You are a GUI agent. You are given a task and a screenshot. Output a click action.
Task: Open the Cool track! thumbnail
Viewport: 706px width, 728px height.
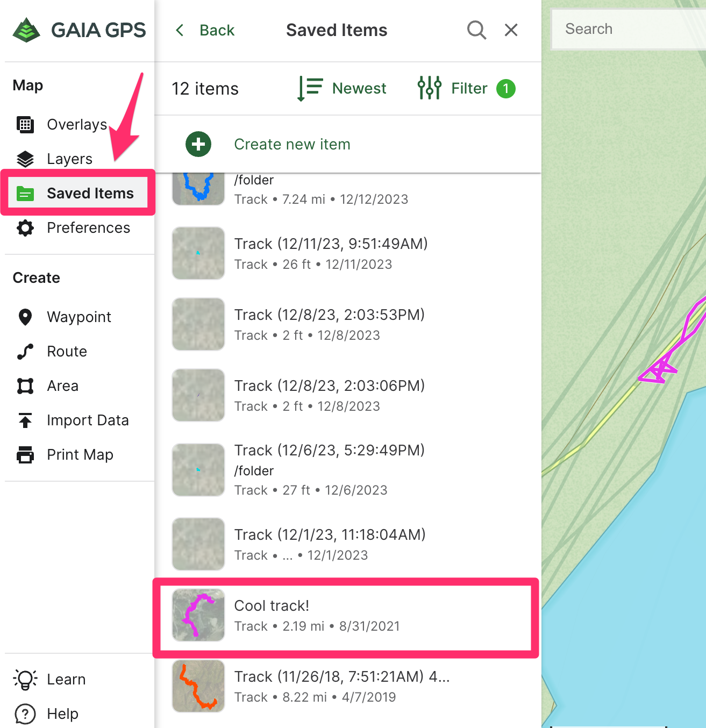pos(198,615)
